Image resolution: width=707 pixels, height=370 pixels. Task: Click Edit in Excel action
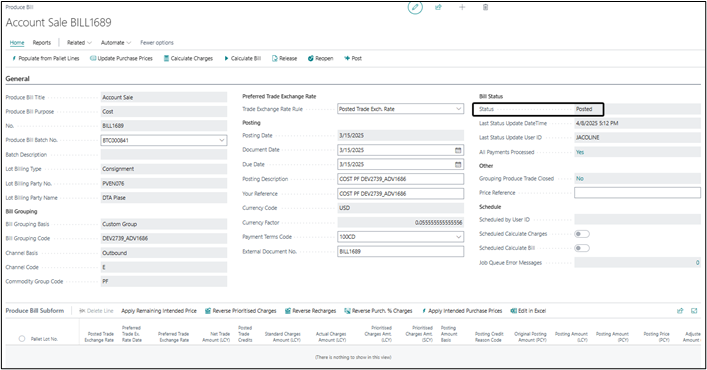(528, 311)
